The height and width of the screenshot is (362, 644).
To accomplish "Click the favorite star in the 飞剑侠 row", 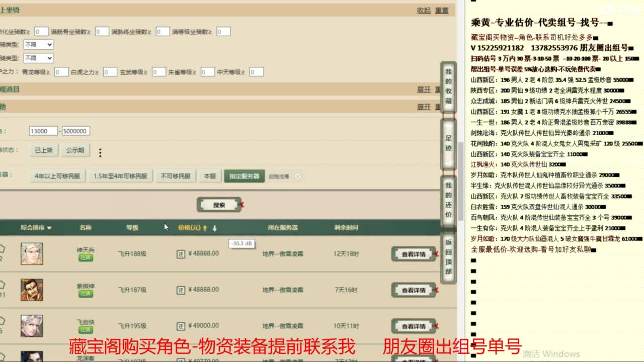I will [x=2, y=320].
